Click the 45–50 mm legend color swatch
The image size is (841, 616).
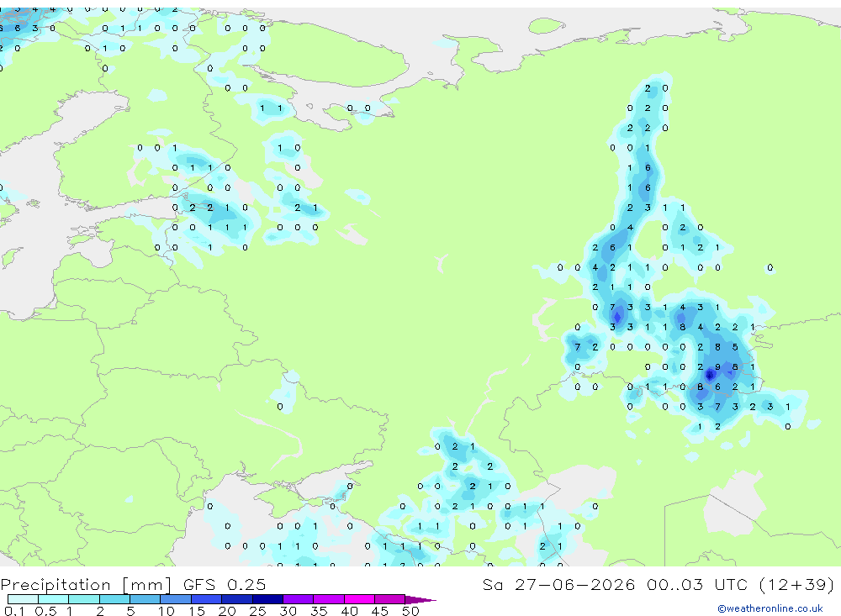(390, 599)
